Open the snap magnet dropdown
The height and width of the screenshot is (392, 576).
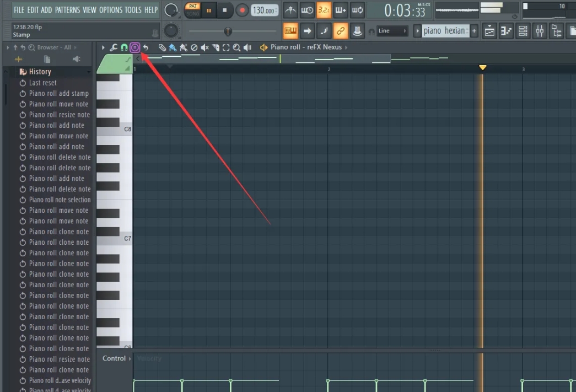pyautogui.click(x=123, y=47)
